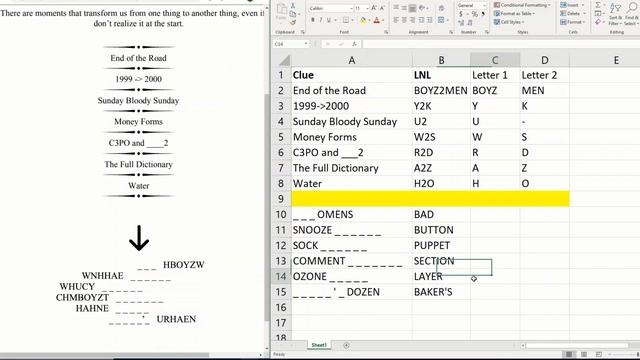Open Clipboard dialog launcher arrow
Viewport: 640px width, 360px height.
(x=302, y=32)
